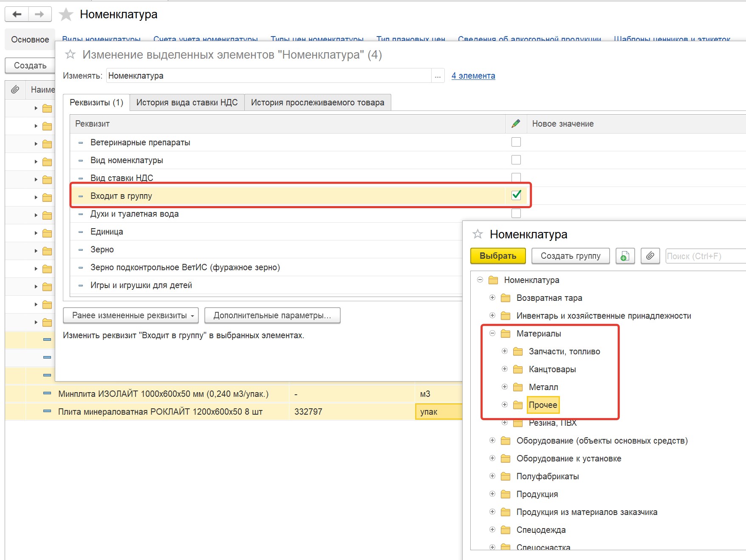746x560 pixels.
Task: Click the 332797 article cell
Action: click(352, 412)
